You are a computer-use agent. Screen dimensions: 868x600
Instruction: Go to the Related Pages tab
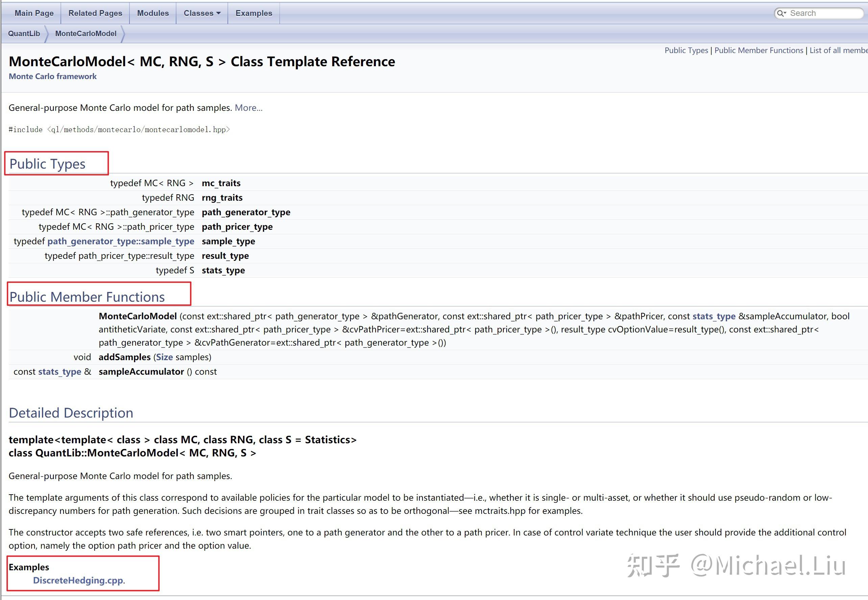(95, 13)
